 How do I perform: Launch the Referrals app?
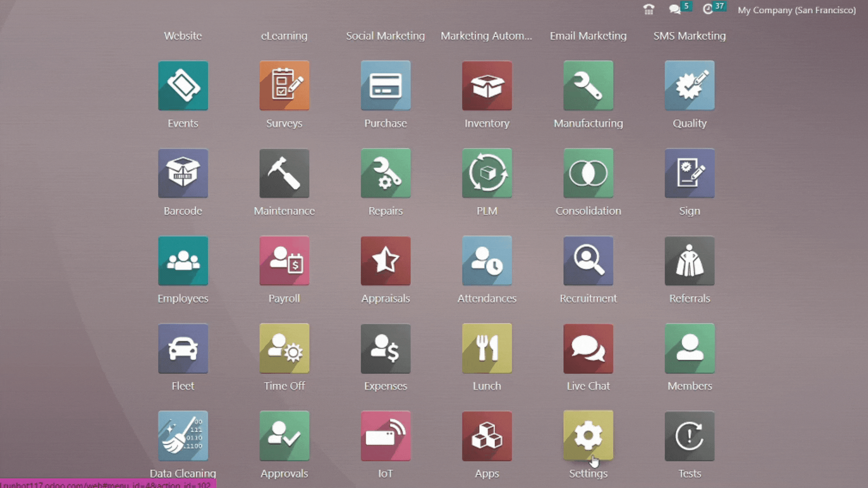tap(689, 261)
